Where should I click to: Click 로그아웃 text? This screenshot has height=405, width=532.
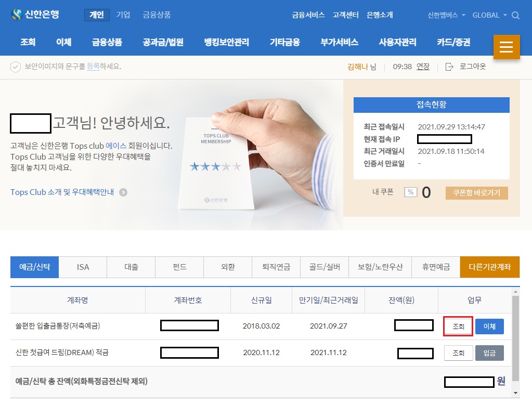tap(473, 67)
